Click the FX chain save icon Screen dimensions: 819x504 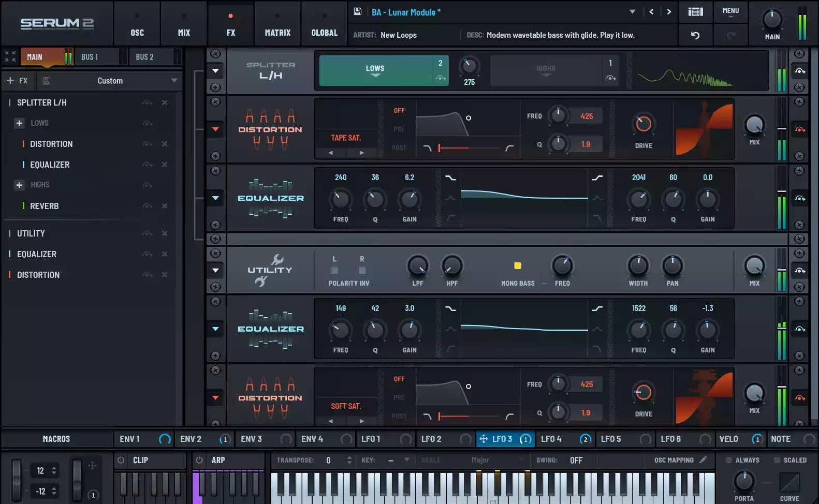coord(46,81)
